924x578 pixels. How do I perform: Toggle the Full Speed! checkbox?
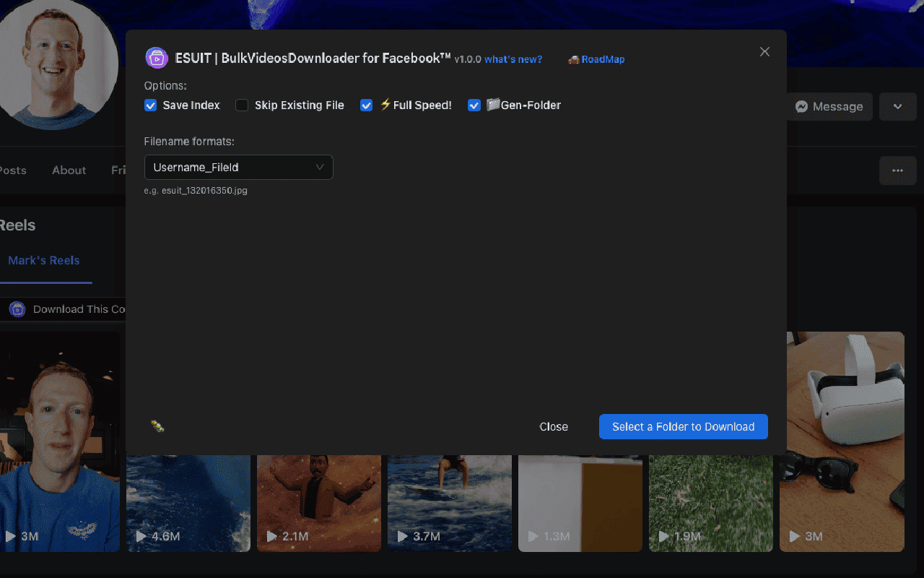click(x=366, y=105)
